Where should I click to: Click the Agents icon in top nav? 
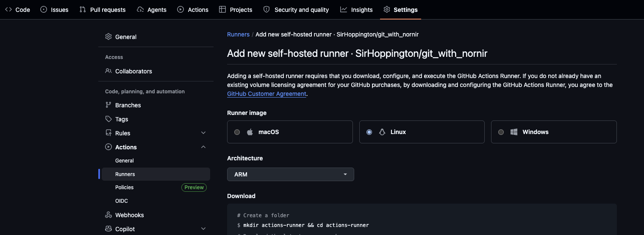click(140, 9)
